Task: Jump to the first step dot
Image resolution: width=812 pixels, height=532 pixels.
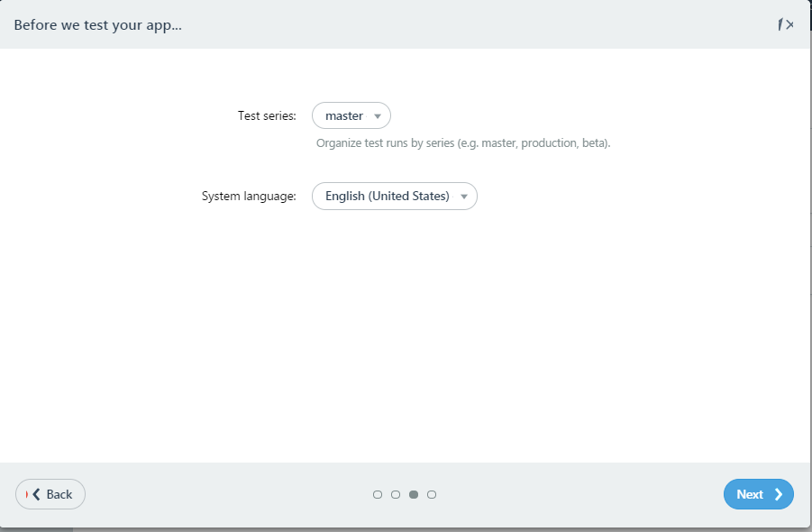Action: [378, 495]
